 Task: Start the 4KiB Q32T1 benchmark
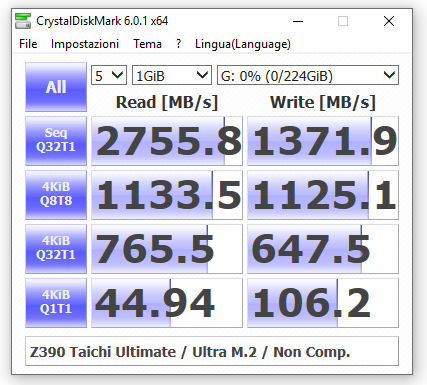(x=56, y=249)
